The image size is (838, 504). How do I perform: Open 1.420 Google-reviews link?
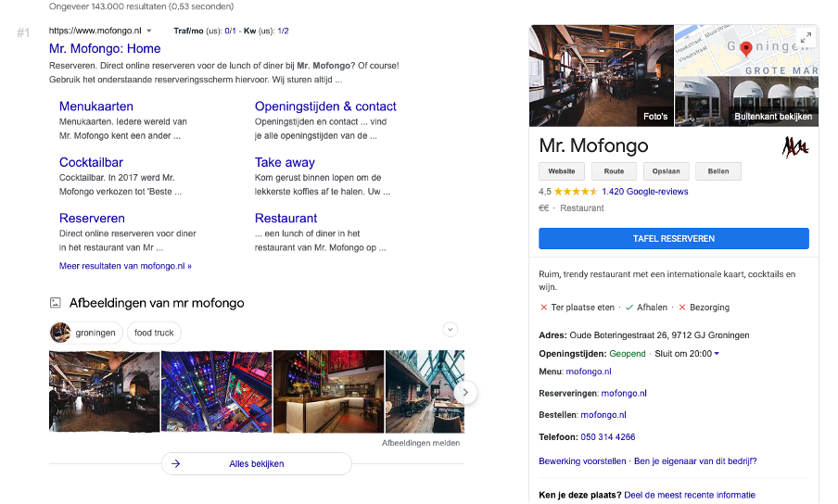point(645,192)
